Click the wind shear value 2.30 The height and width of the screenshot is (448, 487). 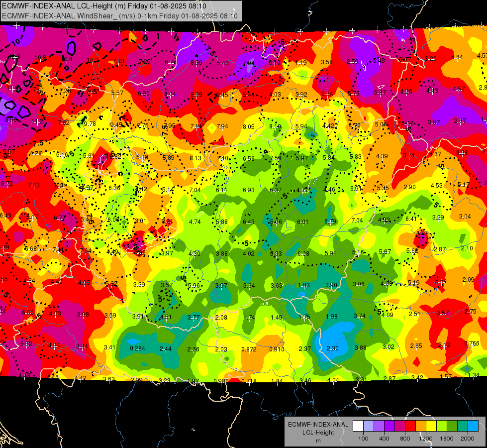point(332,348)
